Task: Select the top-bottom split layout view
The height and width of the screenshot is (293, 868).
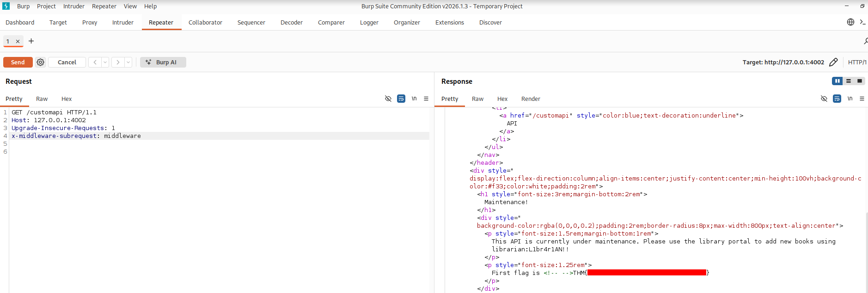Action: (849, 81)
